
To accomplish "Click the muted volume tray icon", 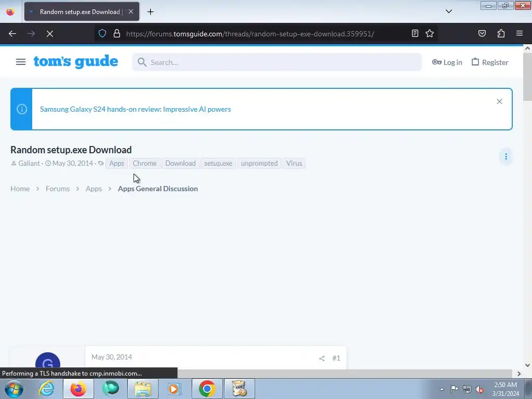I will tap(480, 389).
